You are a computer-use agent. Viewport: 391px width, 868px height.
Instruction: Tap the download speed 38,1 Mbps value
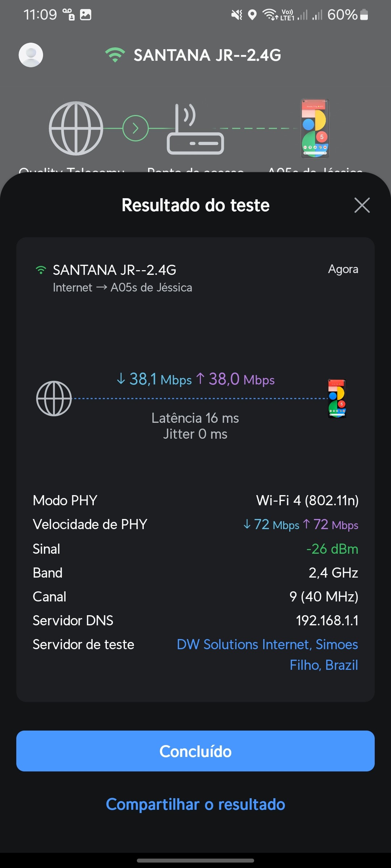[x=154, y=379]
